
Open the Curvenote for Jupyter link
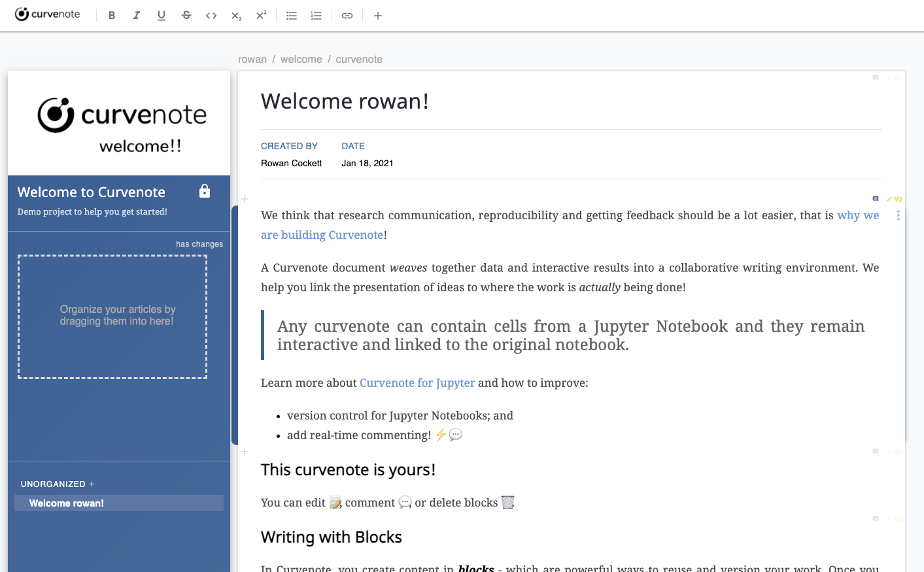click(x=417, y=383)
